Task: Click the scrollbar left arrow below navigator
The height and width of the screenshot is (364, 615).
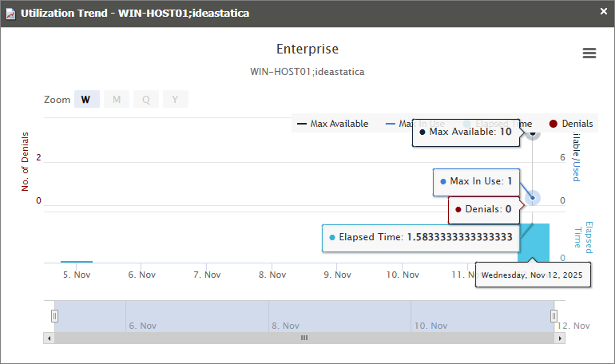Action: click(x=49, y=338)
